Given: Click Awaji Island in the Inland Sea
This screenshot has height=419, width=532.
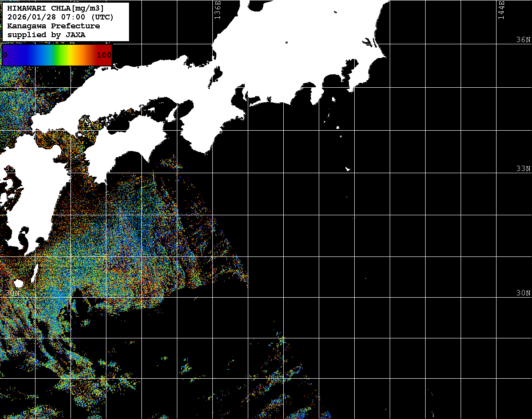Looking at the screenshot, I should (x=172, y=114).
